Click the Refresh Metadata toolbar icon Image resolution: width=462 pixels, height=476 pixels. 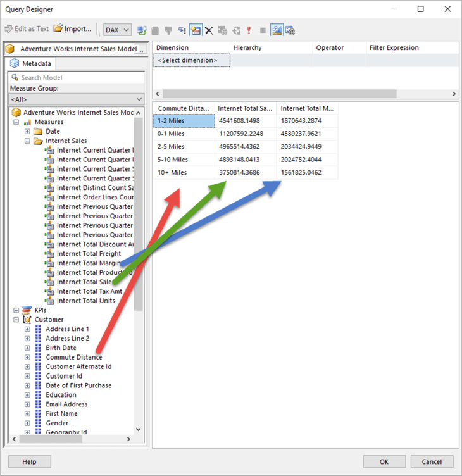(x=142, y=30)
